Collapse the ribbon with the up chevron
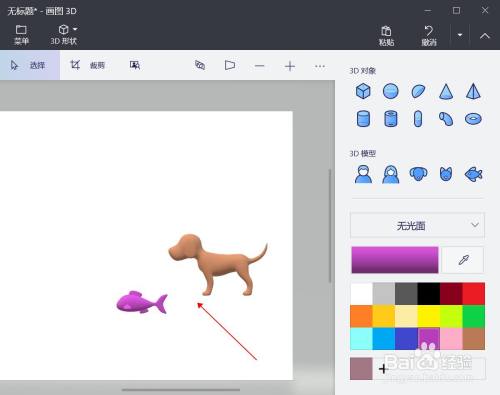Viewport: 500px width, 395px height. pyautogui.click(x=485, y=36)
